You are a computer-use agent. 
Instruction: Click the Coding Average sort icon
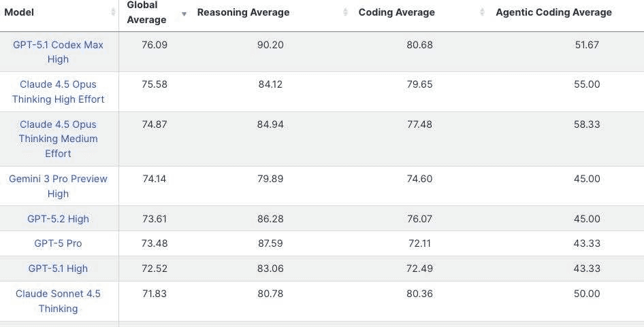tap(482, 13)
